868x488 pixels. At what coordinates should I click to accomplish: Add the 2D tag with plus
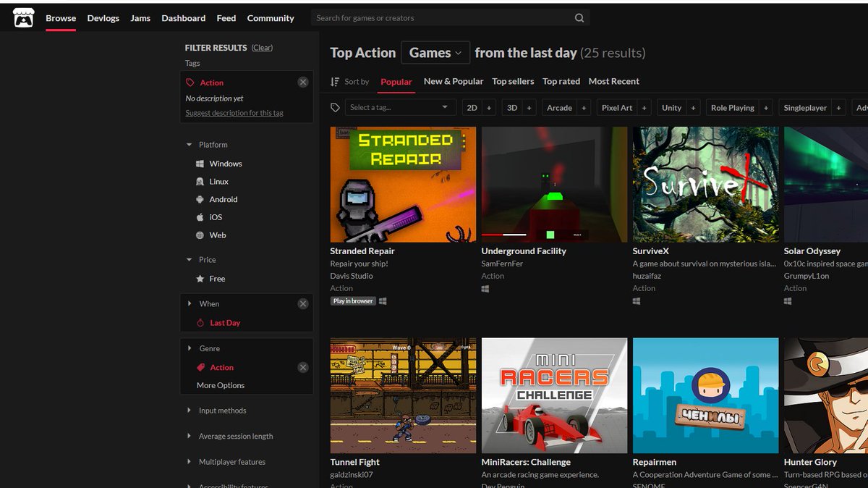[x=489, y=108]
